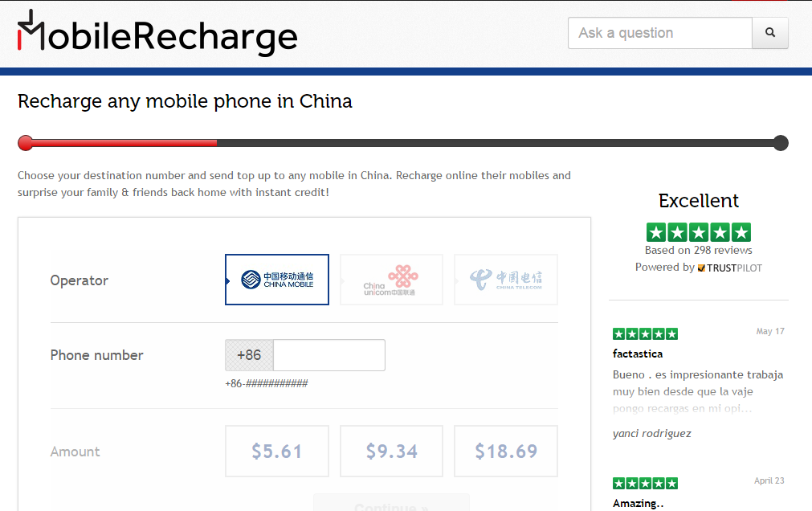Viewport: 812px width, 511px height.
Task: Click the Continue button
Action: coord(391,504)
